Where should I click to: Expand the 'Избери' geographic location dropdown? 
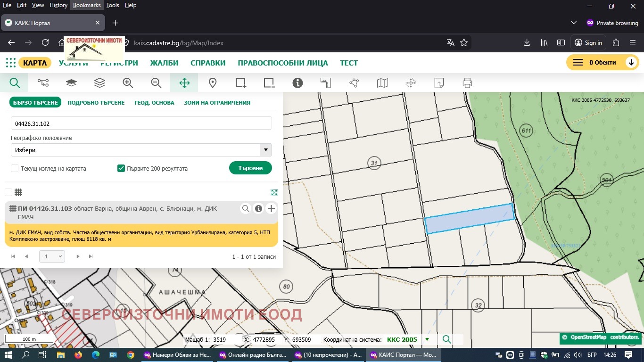(x=141, y=150)
